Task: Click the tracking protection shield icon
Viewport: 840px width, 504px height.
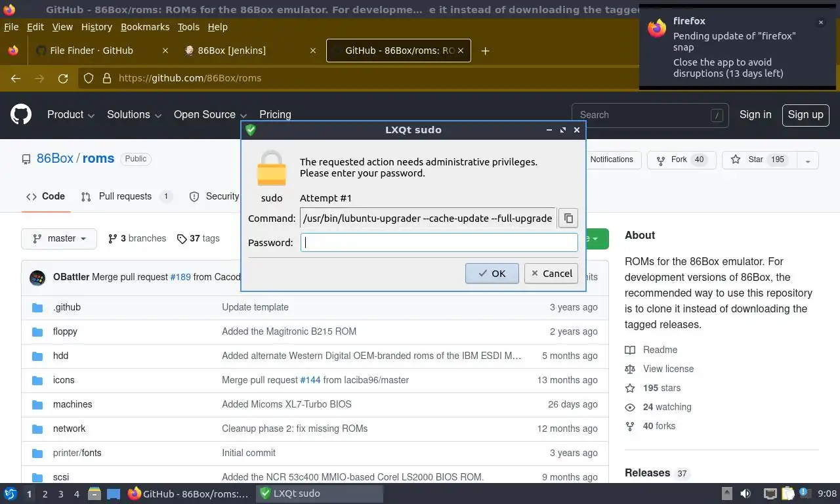Action: [x=89, y=78]
